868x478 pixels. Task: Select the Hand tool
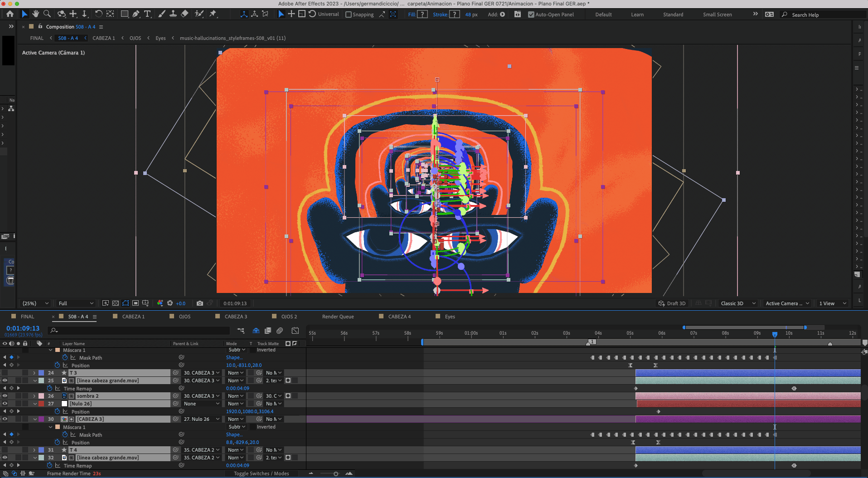click(x=35, y=14)
